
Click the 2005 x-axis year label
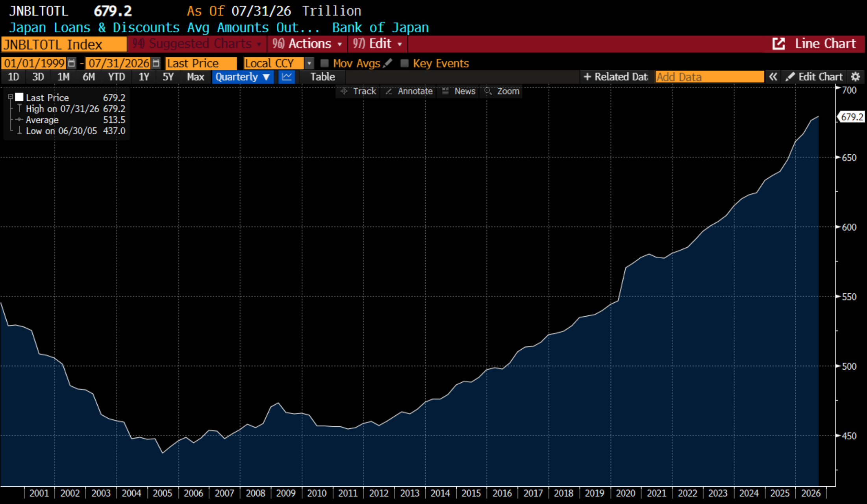tap(162, 493)
